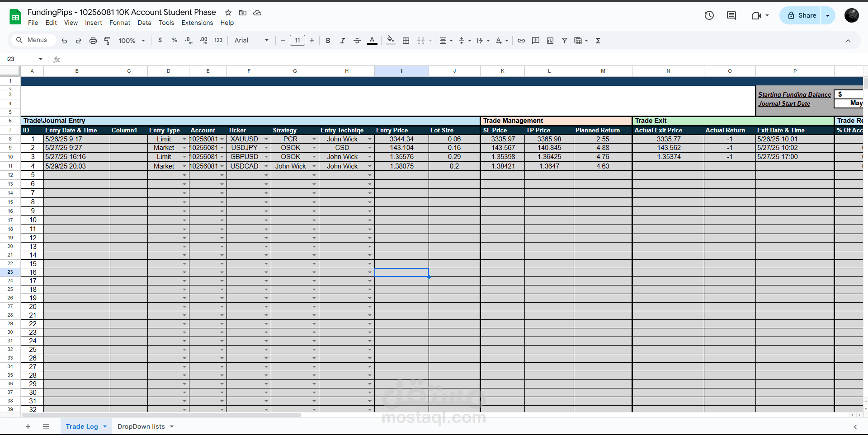Open text rotation dropdown
868x435 pixels.
point(502,41)
